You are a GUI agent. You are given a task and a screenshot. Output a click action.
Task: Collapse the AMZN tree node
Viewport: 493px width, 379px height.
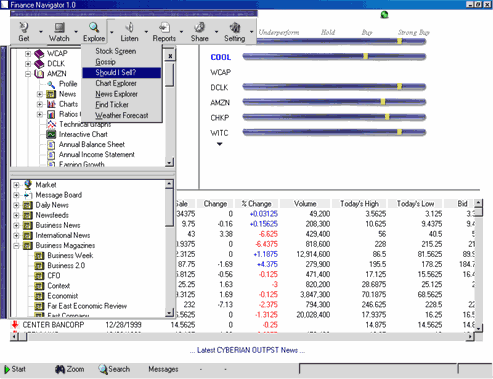[28, 74]
